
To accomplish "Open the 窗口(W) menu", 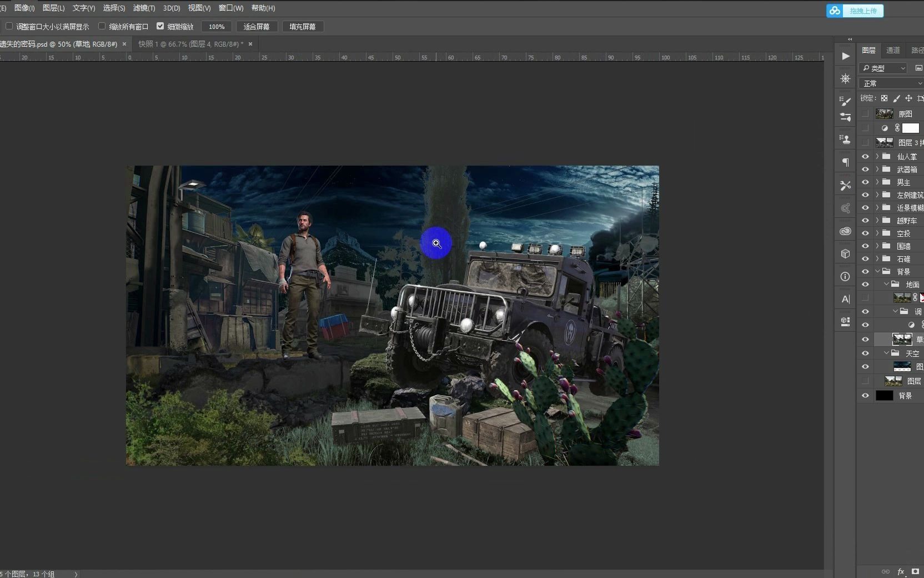I will (x=231, y=8).
